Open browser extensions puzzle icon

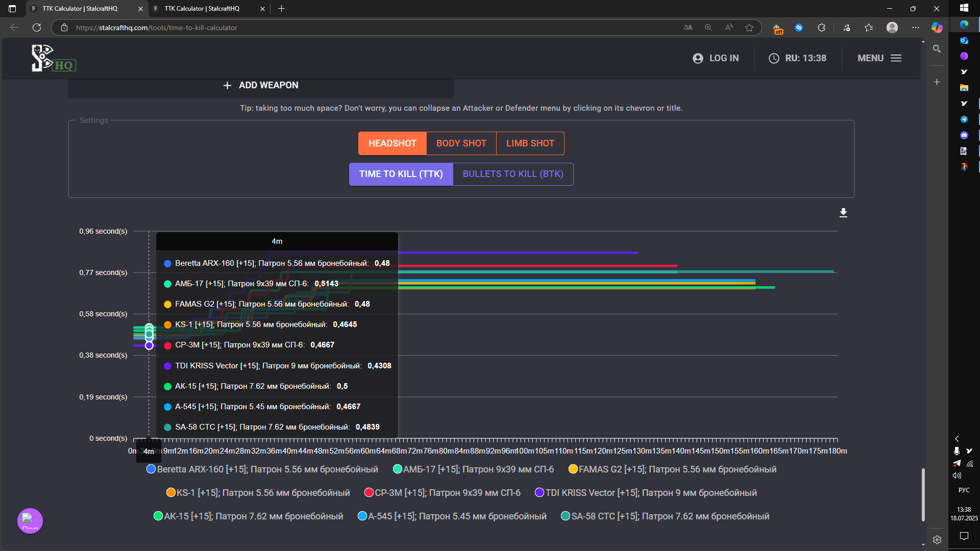coord(821,28)
